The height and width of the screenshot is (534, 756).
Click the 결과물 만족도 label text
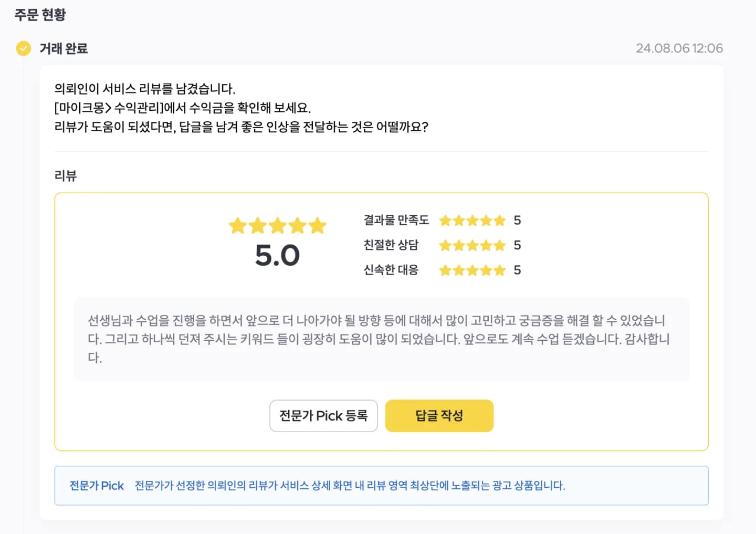pyautogui.click(x=396, y=220)
